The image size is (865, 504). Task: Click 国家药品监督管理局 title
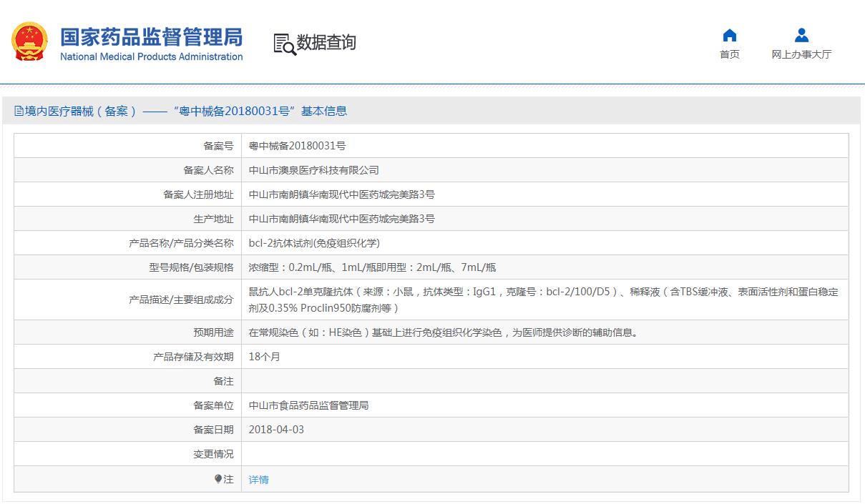click(x=152, y=36)
